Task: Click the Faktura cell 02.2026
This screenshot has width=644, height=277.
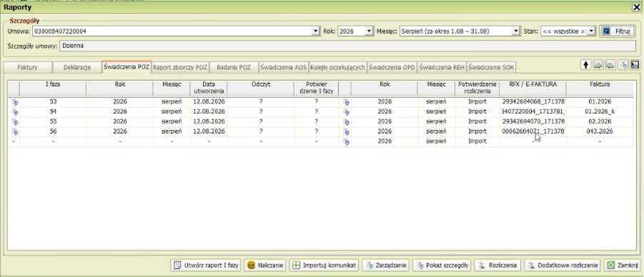Action: click(x=600, y=122)
